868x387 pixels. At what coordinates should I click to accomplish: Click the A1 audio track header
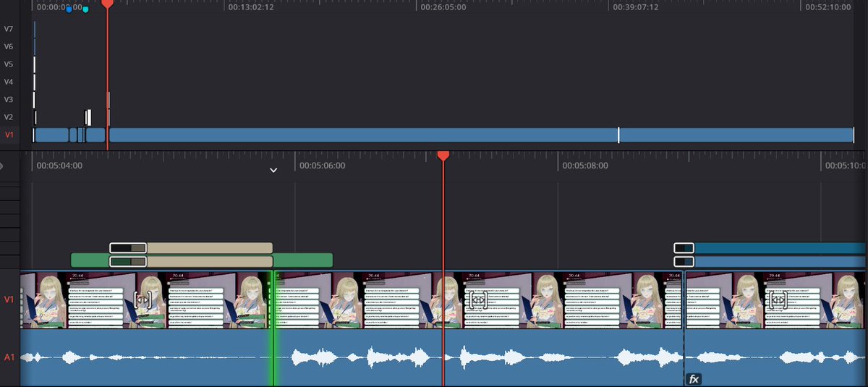pyautogui.click(x=9, y=357)
